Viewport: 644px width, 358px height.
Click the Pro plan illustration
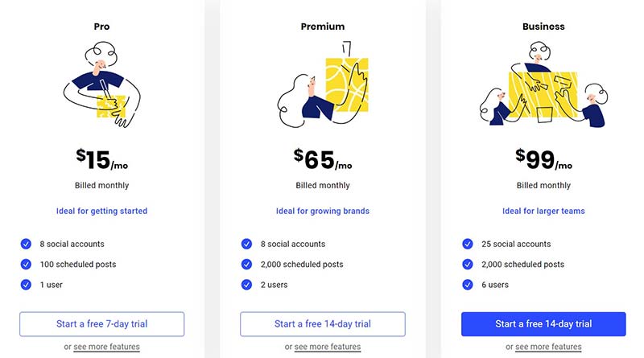pos(101,85)
